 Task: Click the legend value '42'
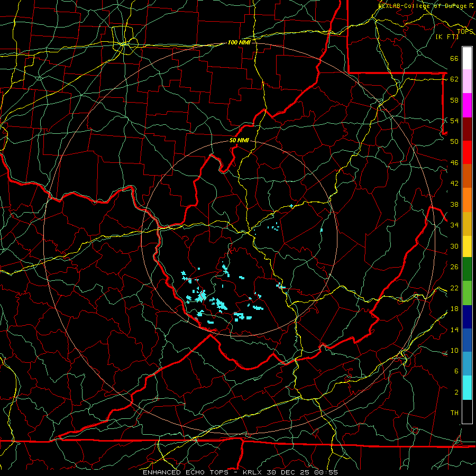pyautogui.click(x=454, y=184)
